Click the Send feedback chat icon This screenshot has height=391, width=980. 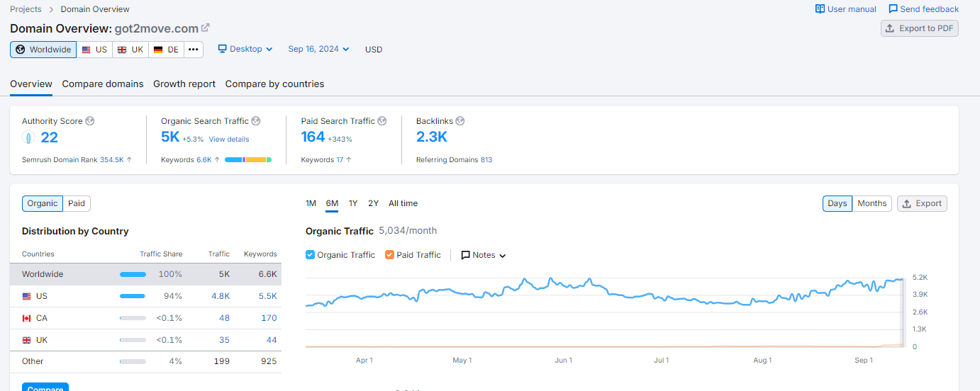pyautogui.click(x=893, y=9)
